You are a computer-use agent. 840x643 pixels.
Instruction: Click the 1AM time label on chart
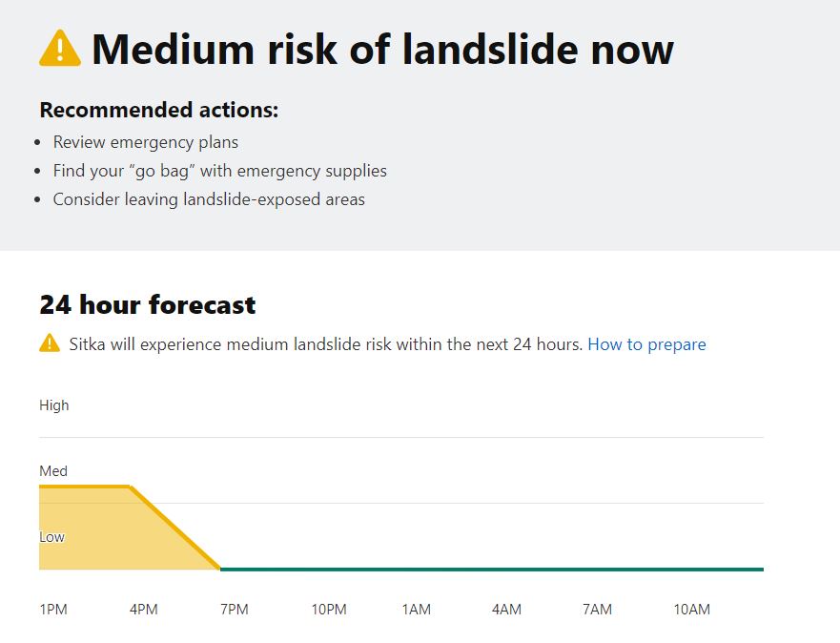tap(417, 610)
